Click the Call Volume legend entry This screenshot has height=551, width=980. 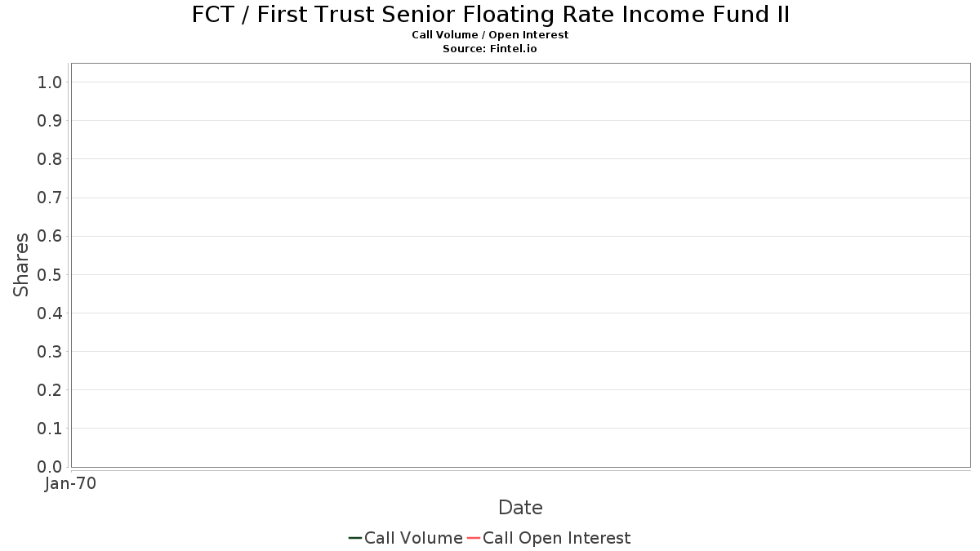tap(406, 538)
